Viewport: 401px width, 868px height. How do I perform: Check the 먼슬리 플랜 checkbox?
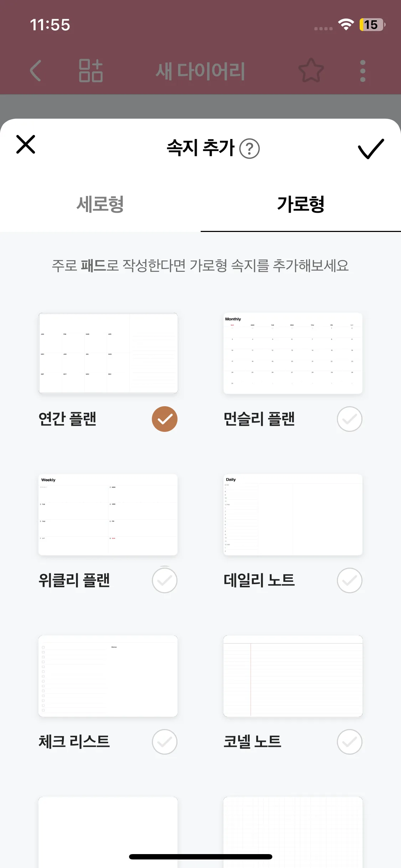click(x=349, y=419)
